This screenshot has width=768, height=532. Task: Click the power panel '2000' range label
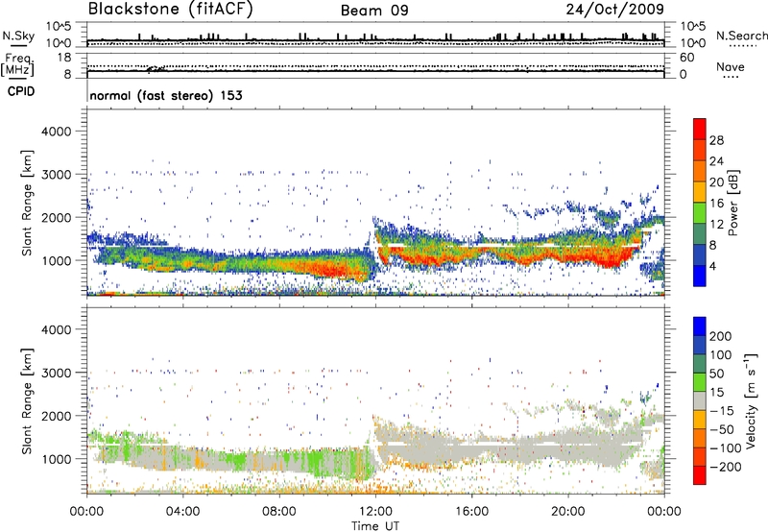(57, 217)
